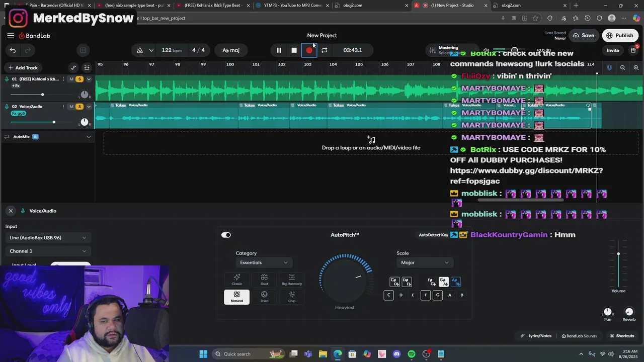Expand metronome options dropdown arrow

[x=151, y=50]
